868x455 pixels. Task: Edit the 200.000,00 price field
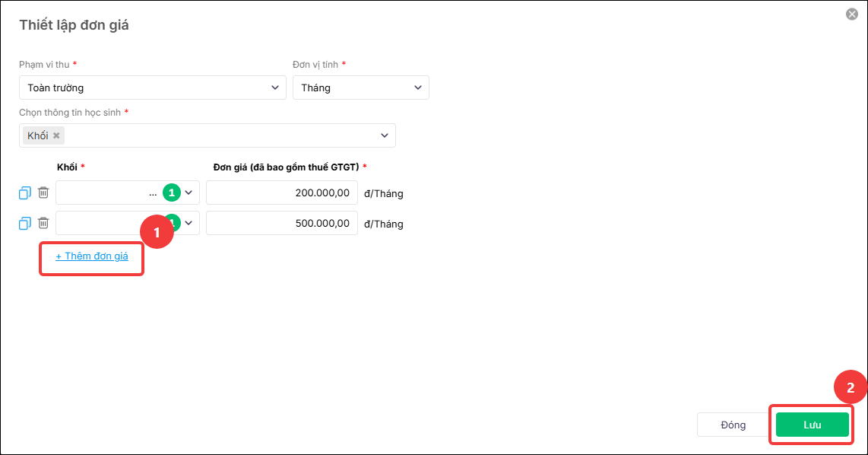click(282, 192)
